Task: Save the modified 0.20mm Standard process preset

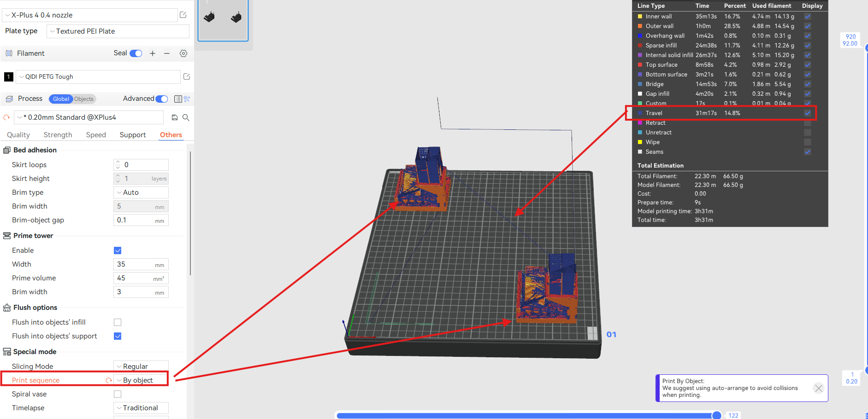Action: 174,117
